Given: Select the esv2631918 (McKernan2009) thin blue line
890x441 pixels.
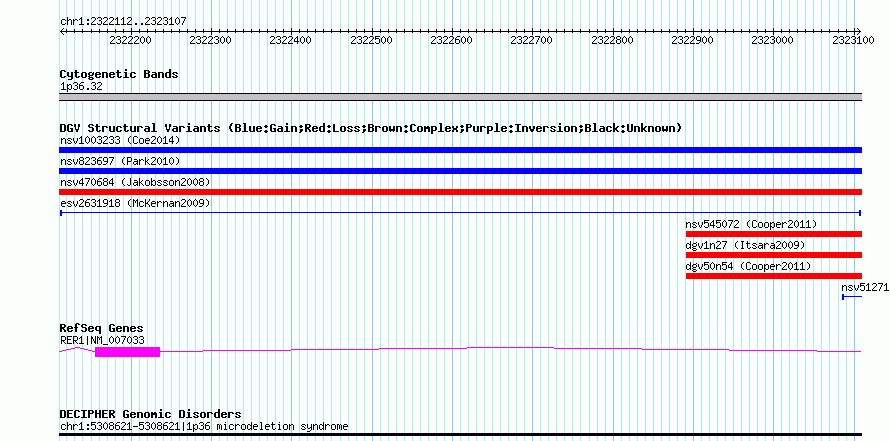Looking at the screenshot, I should click(460, 213).
